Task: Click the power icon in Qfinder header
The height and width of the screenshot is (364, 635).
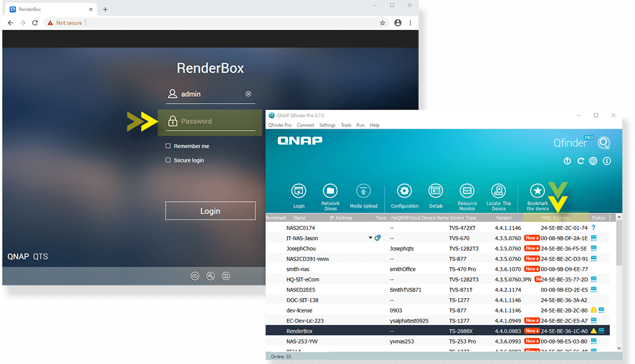Action: [x=567, y=161]
